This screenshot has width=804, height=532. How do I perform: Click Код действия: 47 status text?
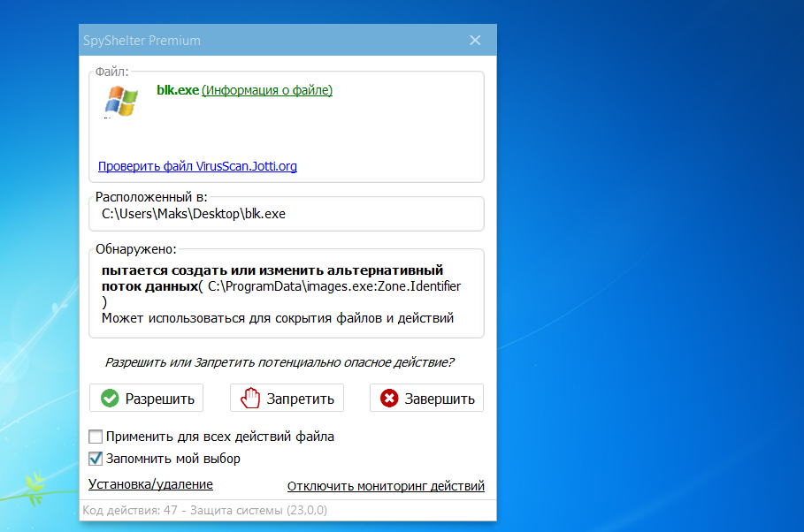[x=130, y=511]
